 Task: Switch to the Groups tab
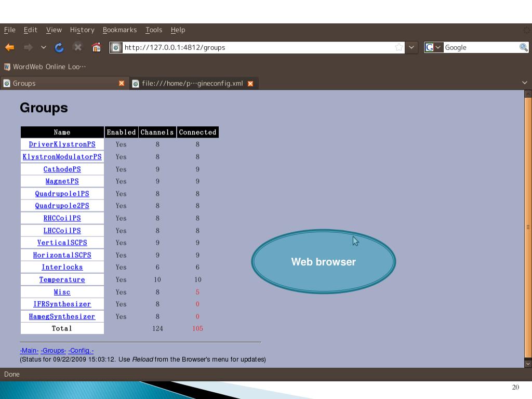click(x=64, y=84)
